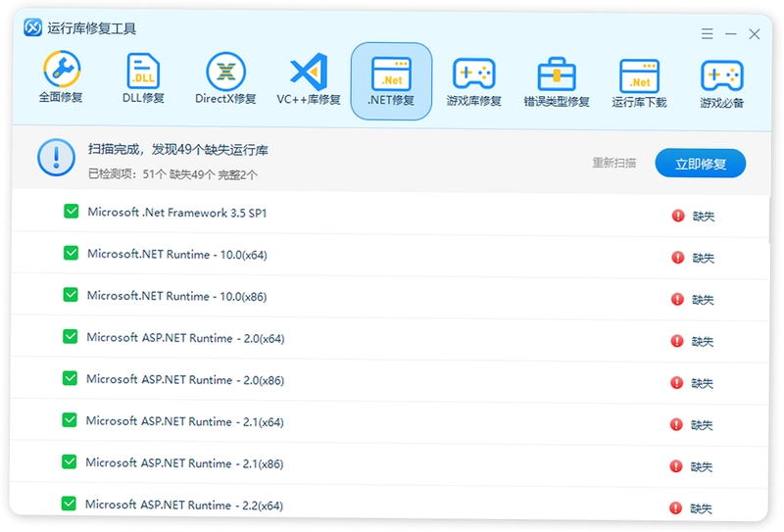The width and height of the screenshot is (784, 532).
Task: Select text Microsoft ASP.NET Runtime - 2.1(x86)
Action: [184, 463]
